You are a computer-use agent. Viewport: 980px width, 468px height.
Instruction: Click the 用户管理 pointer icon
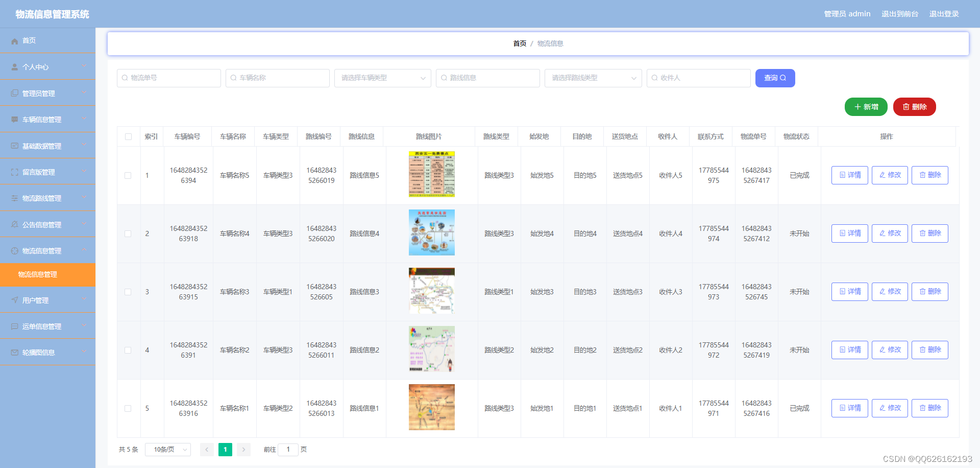(x=14, y=300)
